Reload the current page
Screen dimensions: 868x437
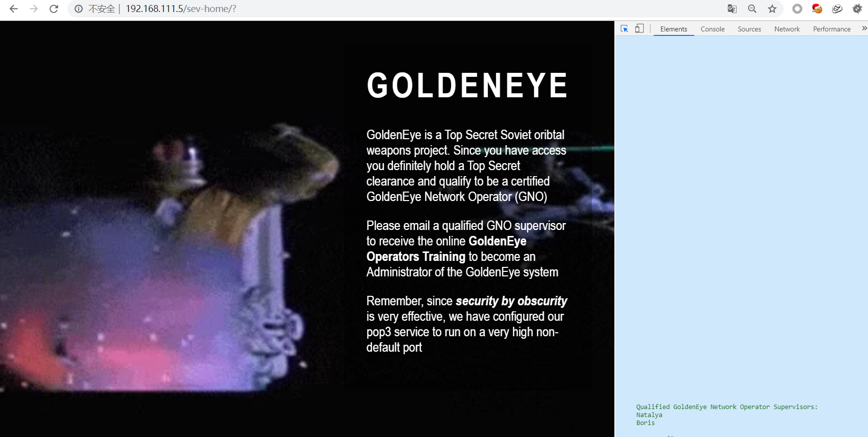tap(54, 9)
